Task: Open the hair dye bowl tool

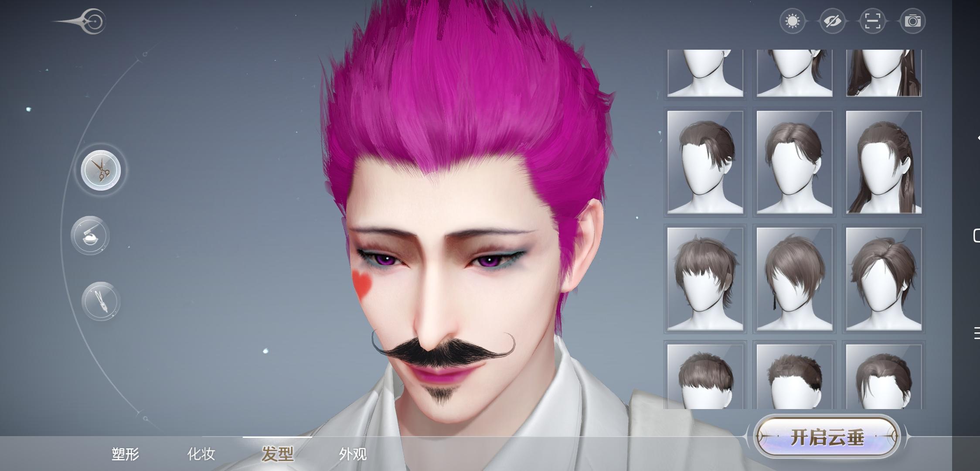Action: tap(90, 235)
